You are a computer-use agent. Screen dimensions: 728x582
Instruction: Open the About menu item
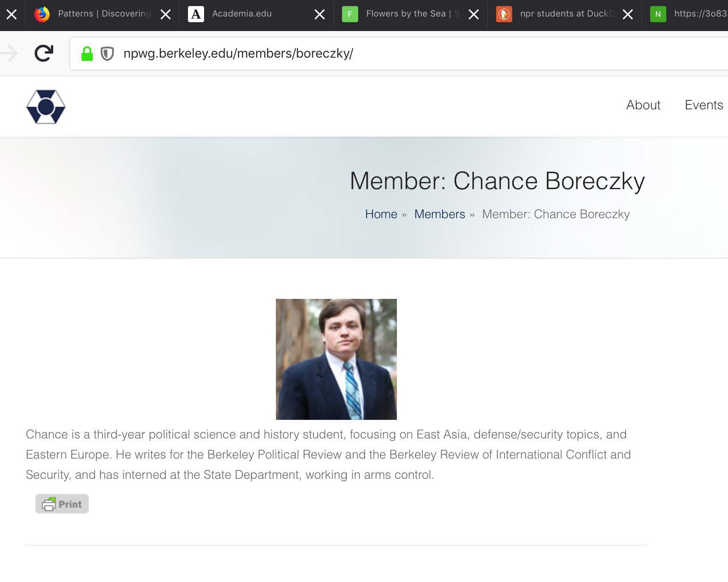coord(643,105)
